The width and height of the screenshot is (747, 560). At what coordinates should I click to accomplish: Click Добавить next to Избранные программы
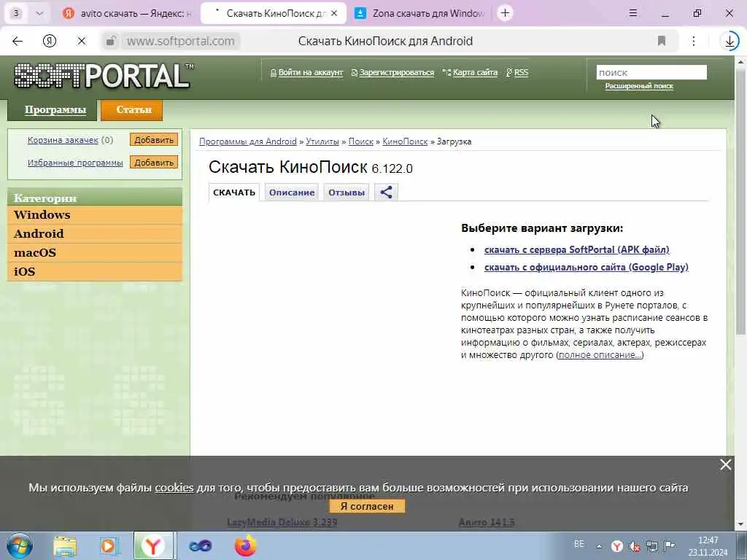point(154,163)
